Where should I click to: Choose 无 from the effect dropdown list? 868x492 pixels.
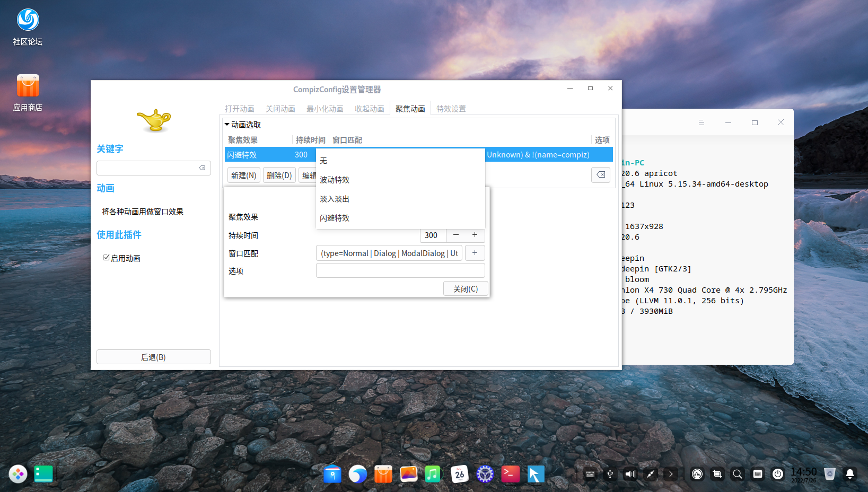(x=400, y=161)
